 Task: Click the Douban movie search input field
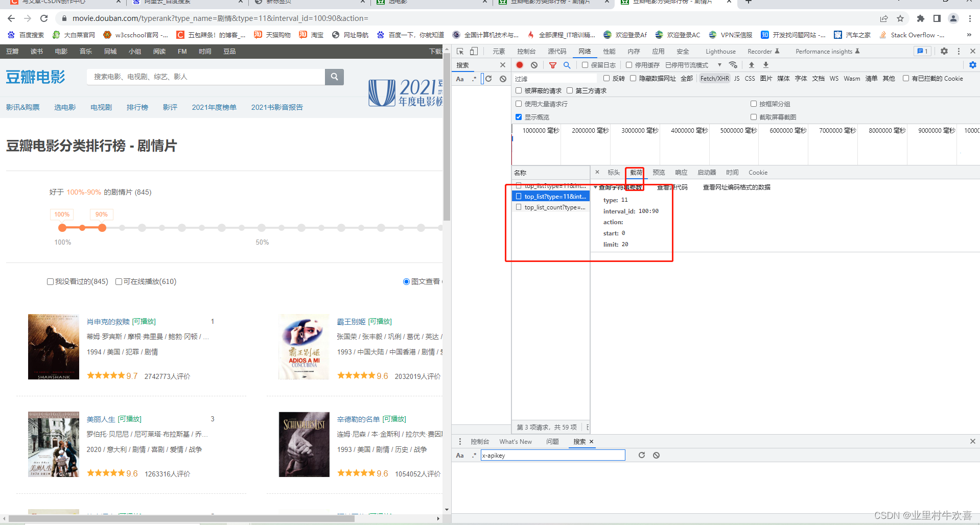[206, 77]
